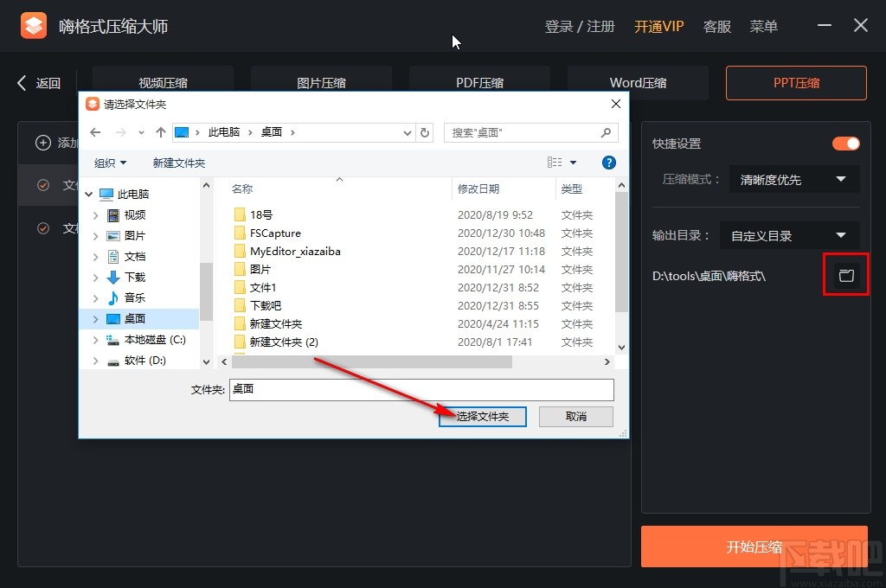The height and width of the screenshot is (588, 886).
Task: Switch to 图片压缩 tab
Action: (x=321, y=82)
